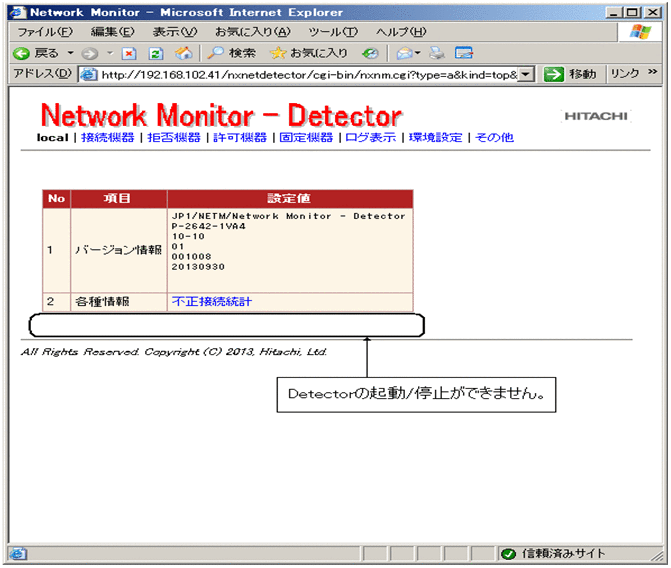Click the Refresh page icon
671x568 pixels.
[x=156, y=54]
